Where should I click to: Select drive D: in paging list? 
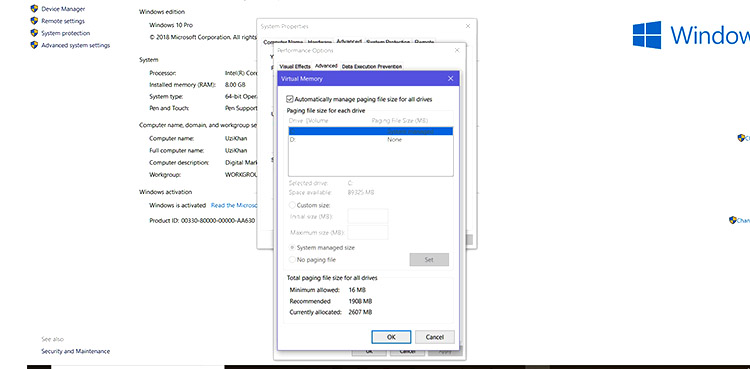point(371,140)
